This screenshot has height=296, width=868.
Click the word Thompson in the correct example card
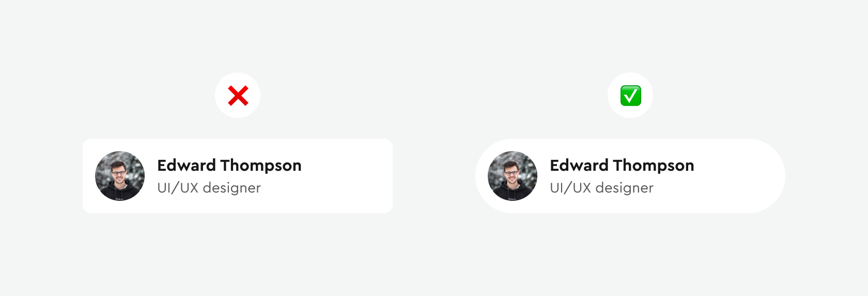coord(654,166)
